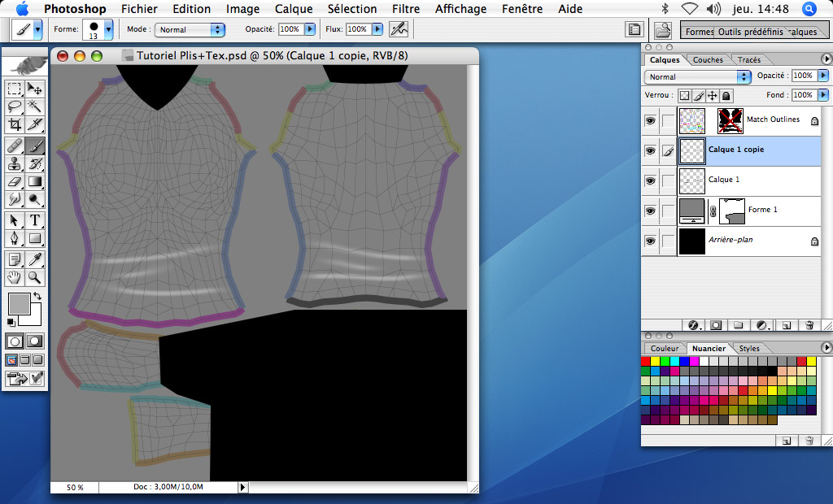Switch to the Couleur tab

click(x=664, y=349)
